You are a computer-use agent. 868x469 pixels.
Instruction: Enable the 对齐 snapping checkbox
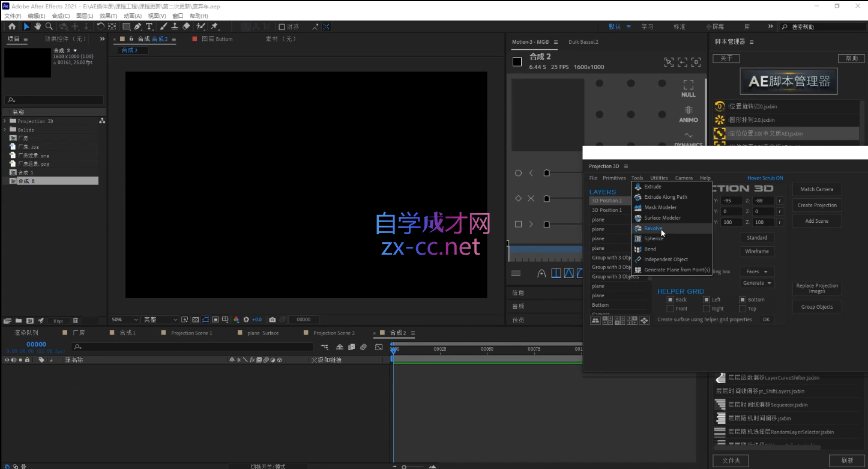coord(282,27)
